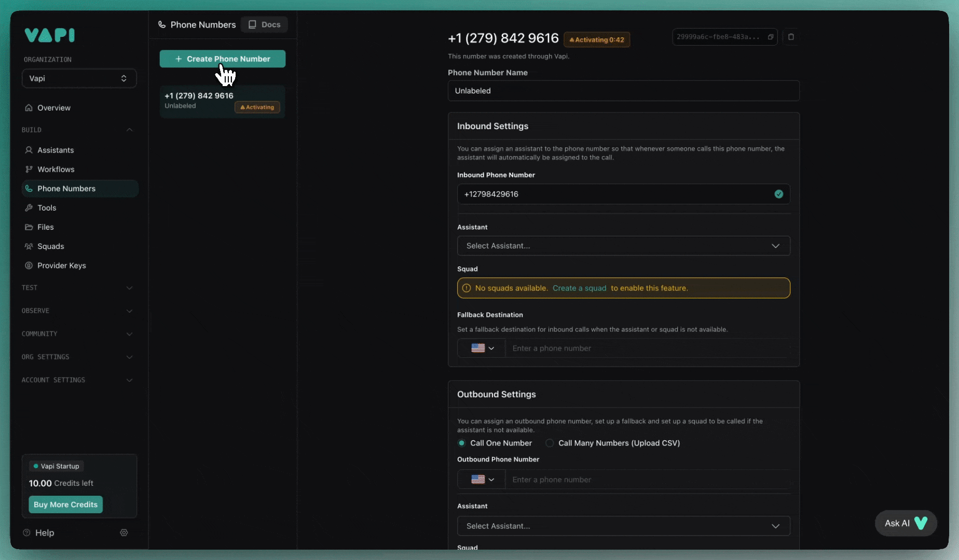959x560 pixels.
Task: Open the inbound Select Assistant dropdown
Action: pos(623,246)
